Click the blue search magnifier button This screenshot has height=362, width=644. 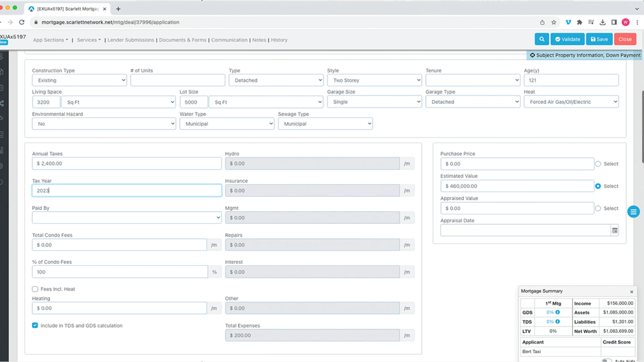point(542,39)
